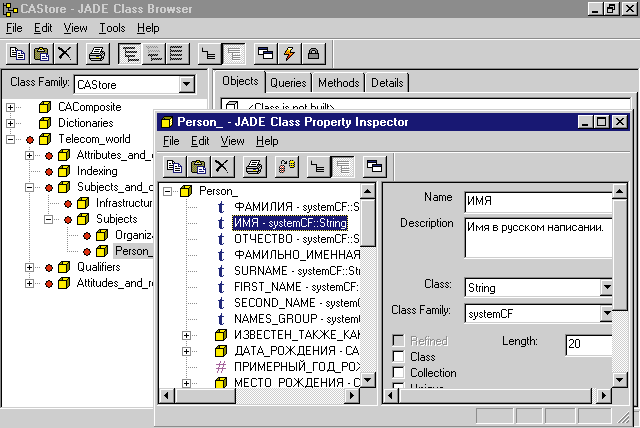Expand the CAComposite tree node

coord(11,107)
